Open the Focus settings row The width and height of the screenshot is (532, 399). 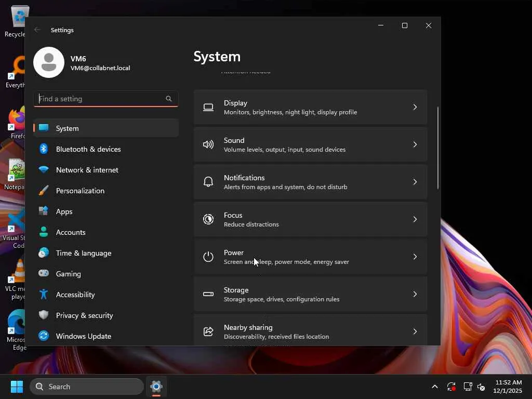coord(310,219)
